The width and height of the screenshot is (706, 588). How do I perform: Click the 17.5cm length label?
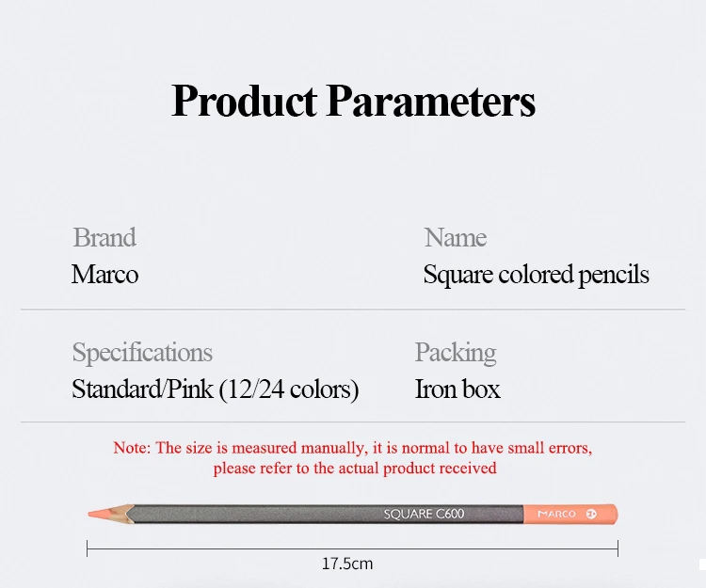347,564
